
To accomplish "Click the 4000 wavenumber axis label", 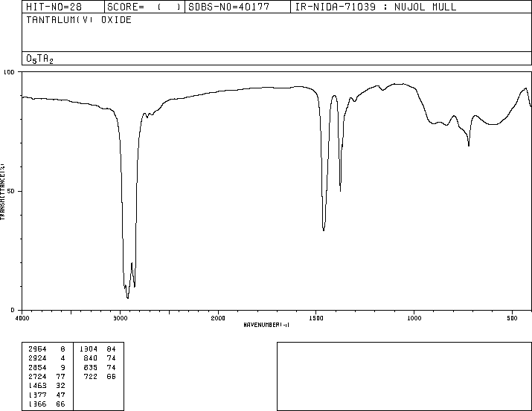I will point(22,318).
